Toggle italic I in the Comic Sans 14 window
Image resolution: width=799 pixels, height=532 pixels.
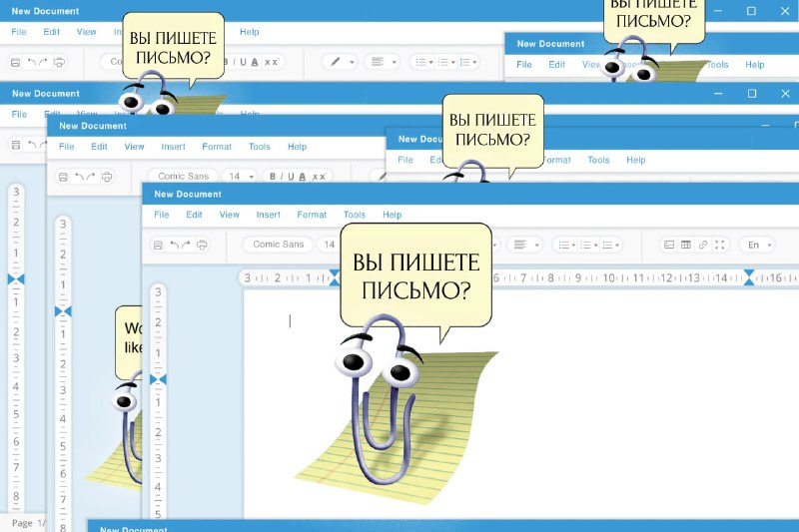coord(282,177)
